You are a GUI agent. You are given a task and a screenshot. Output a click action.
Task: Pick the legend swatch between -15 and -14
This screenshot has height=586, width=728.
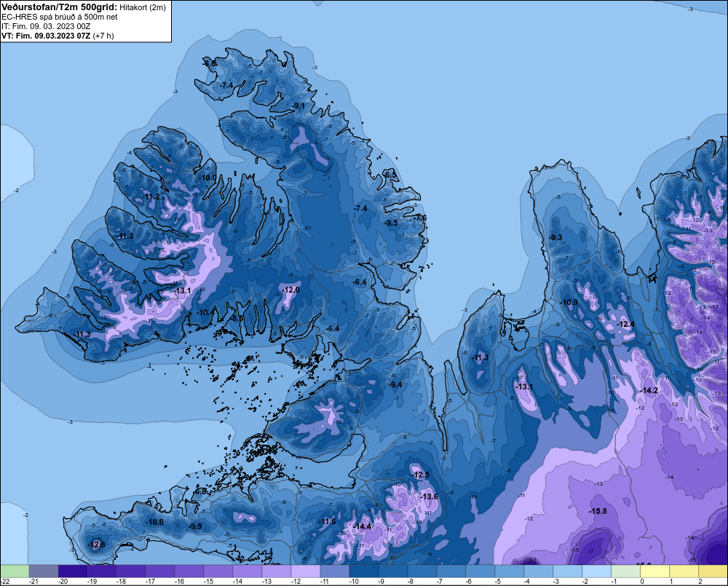tap(218, 571)
